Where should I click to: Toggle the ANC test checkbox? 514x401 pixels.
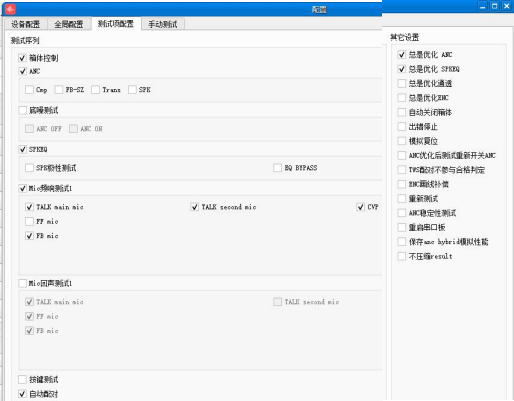(x=22, y=71)
